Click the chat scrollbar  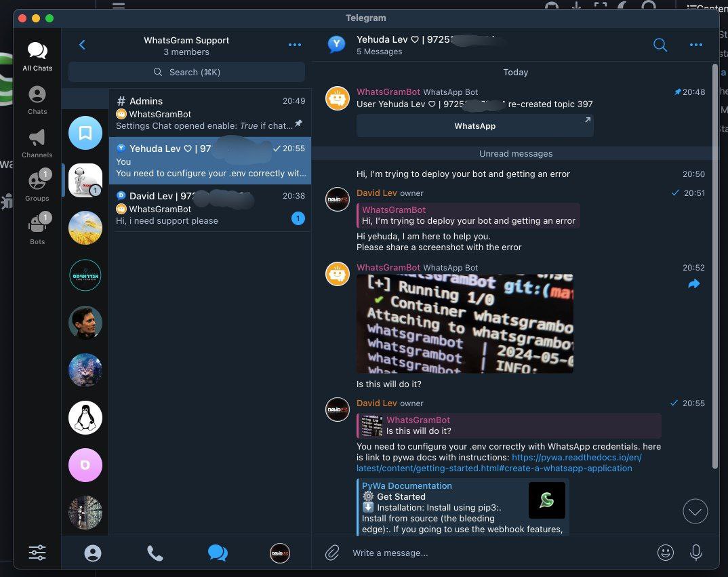click(x=715, y=267)
